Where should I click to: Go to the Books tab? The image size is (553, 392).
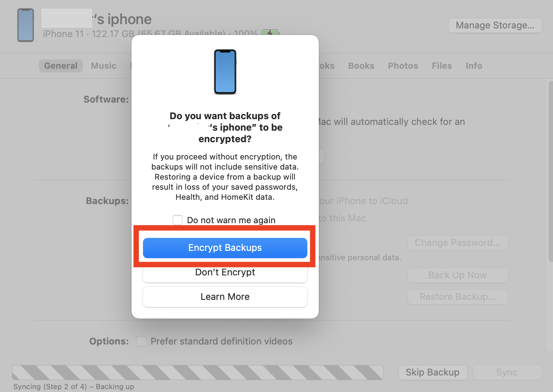click(x=361, y=66)
